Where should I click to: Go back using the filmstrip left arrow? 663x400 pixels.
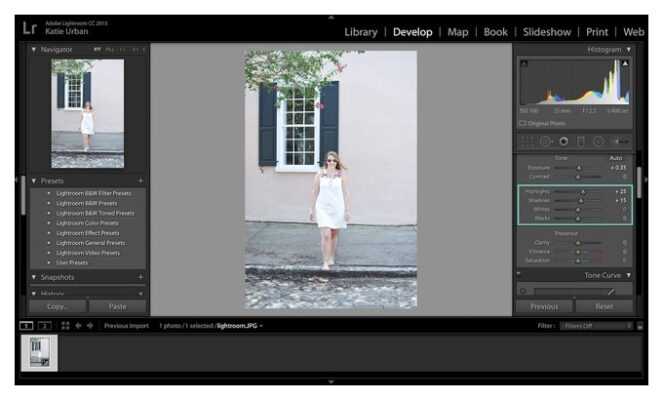click(x=78, y=326)
